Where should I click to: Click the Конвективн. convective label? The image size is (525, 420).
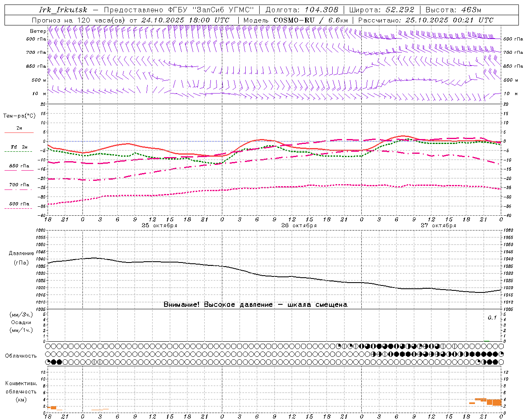tap(21, 383)
